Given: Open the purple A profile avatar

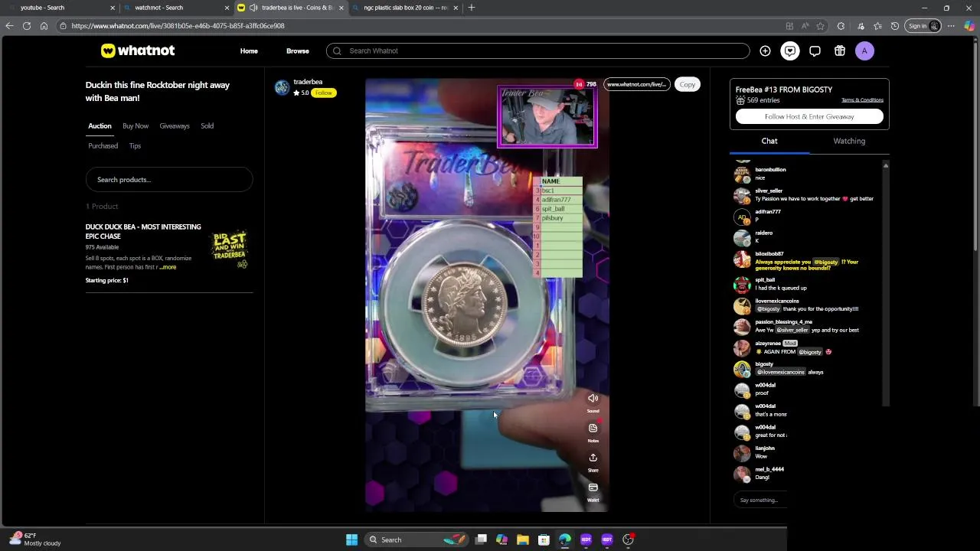Looking at the screenshot, I should (x=864, y=51).
